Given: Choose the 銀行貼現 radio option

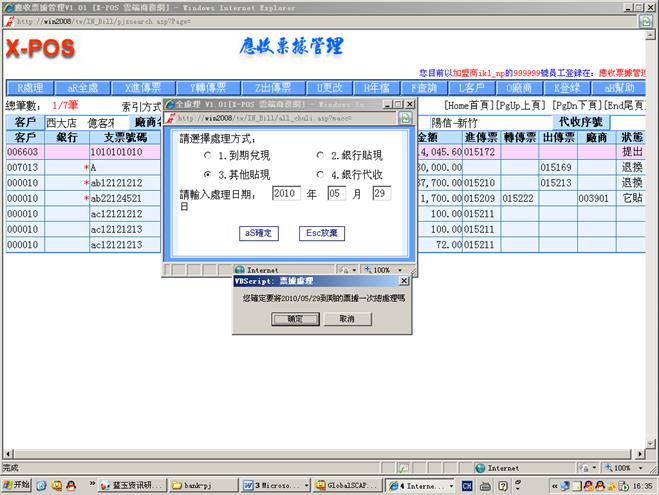Looking at the screenshot, I should coord(322,157).
